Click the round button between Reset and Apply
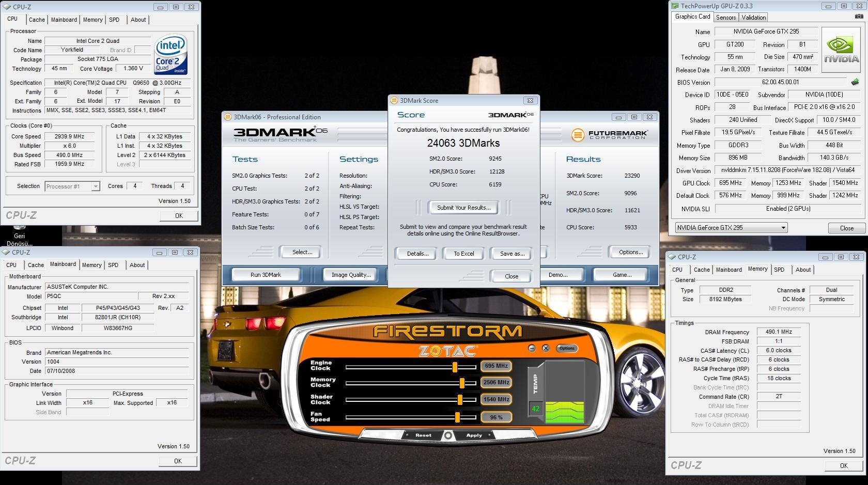The image size is (868, 485). click(448, 435)
